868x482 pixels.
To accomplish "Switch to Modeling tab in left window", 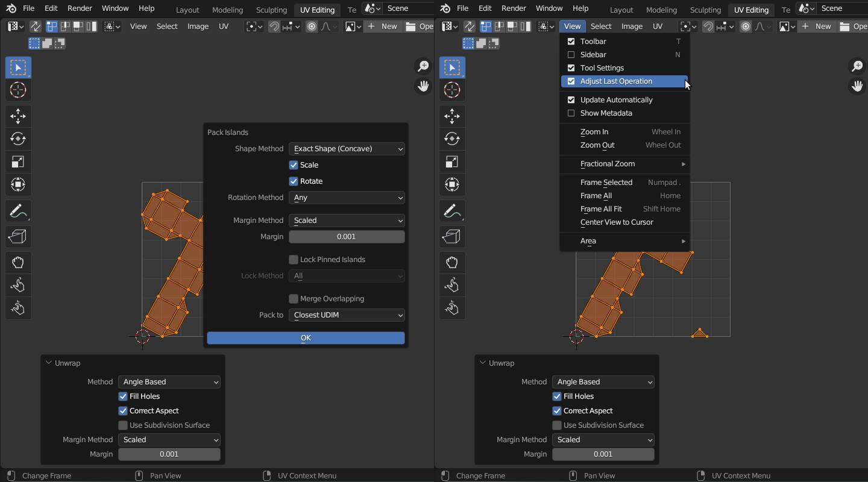I will click(x=227, y=10).
